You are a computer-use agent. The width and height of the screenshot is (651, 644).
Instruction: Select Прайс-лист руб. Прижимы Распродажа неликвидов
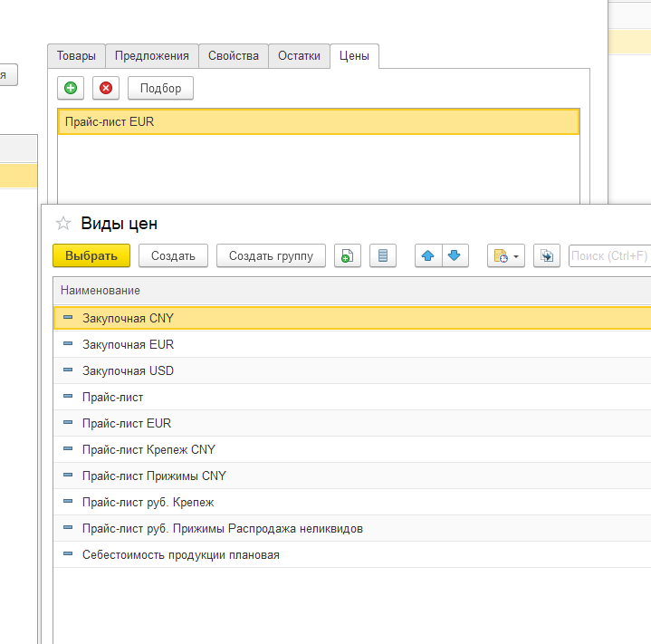pos(352,528)
